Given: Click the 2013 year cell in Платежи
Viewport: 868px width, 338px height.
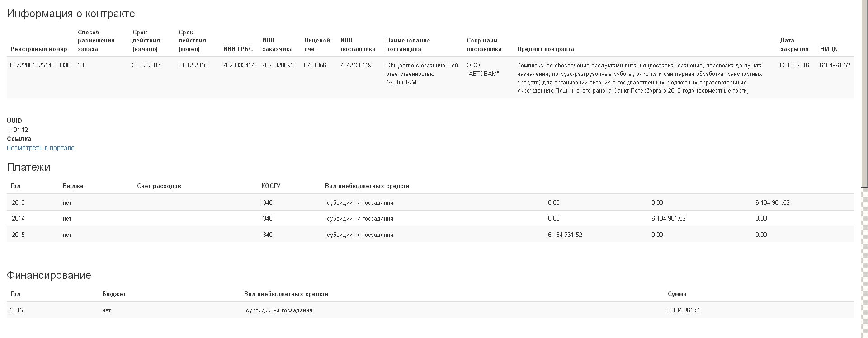Looking at the screenshot, I should pos(18,202).
